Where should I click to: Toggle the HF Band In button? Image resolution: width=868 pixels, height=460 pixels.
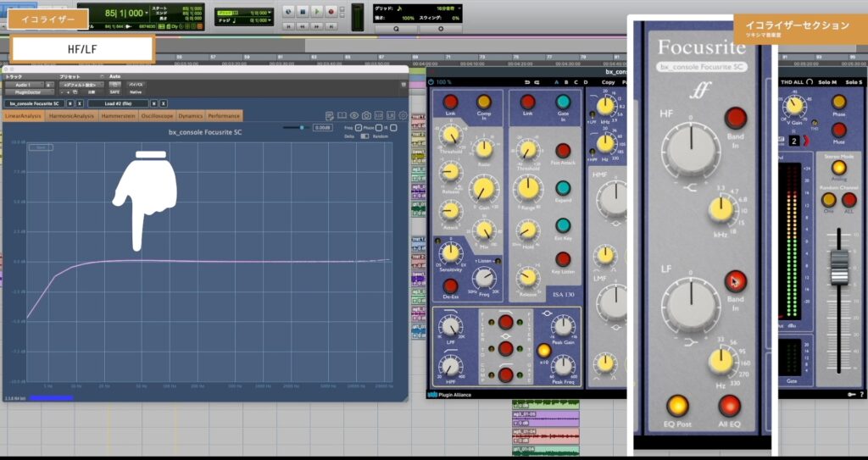[736, 119]
